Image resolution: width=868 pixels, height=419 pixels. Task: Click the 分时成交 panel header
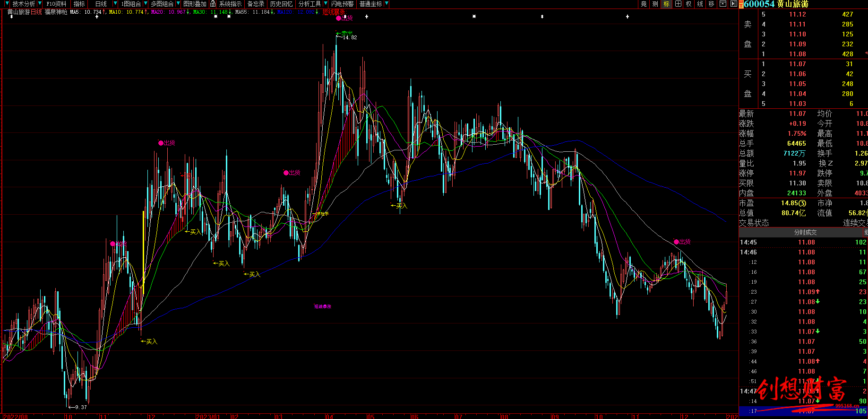point(806,232)
